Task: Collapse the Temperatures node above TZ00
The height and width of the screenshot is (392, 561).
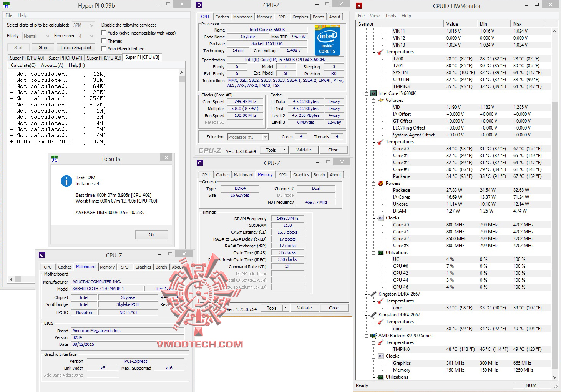Action: [x=373, y=52]
